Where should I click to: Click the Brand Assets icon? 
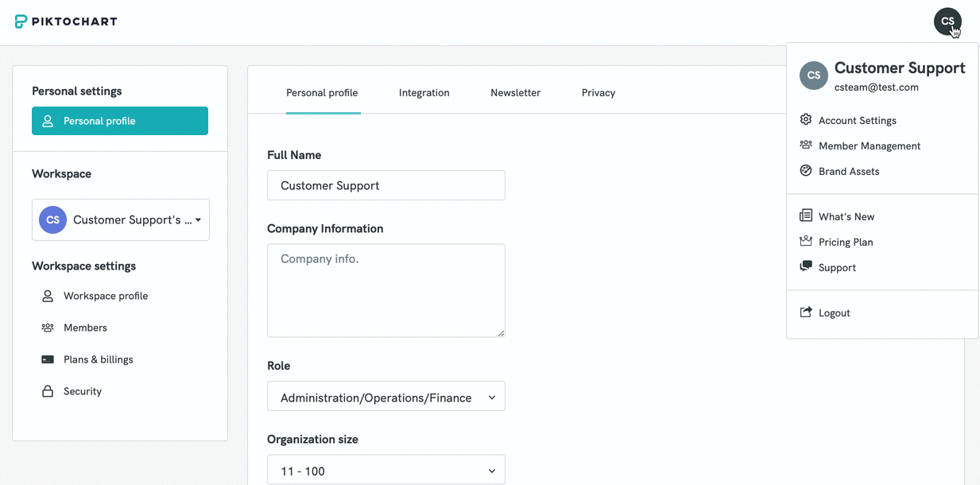click(806, 171)
